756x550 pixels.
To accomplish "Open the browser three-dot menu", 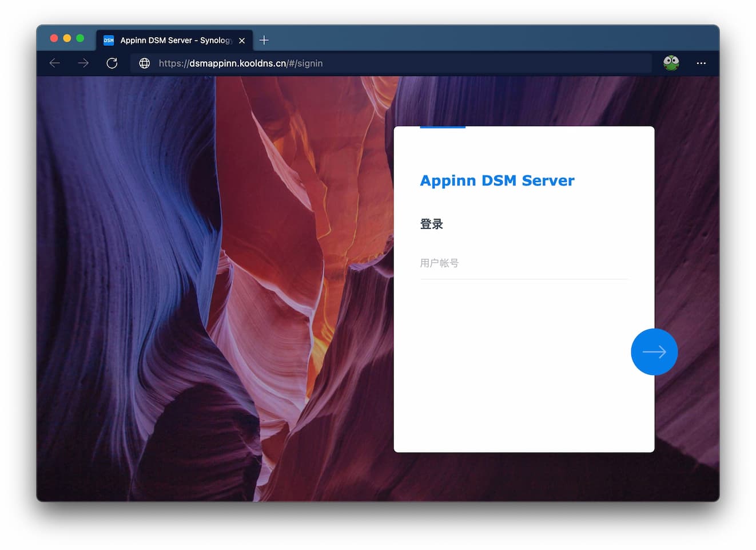I will click(701, 63).
